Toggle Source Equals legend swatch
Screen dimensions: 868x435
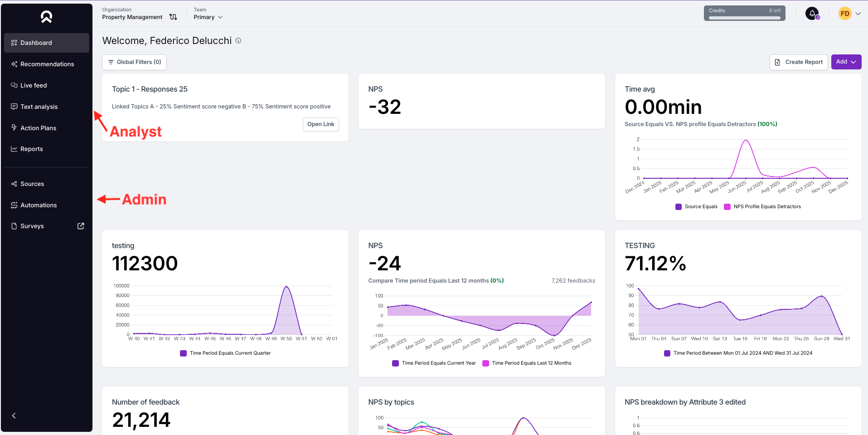pos(679,207)
